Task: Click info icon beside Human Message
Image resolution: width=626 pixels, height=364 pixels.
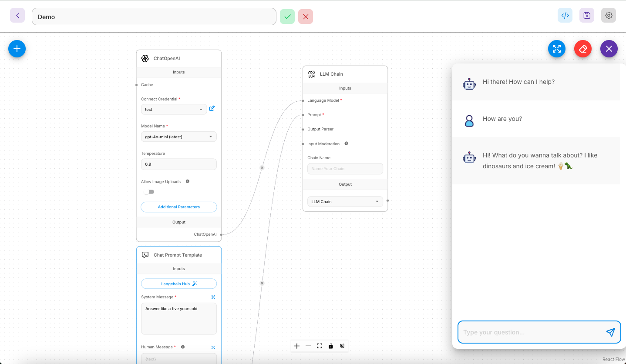Action: click(x=183, y=347)
